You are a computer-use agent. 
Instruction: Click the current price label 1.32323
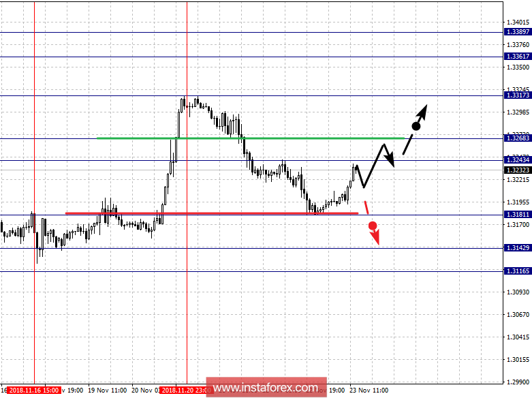tap(518, 170)
